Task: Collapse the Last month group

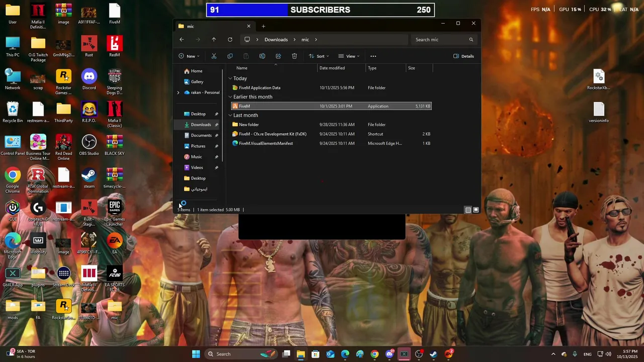Action: (230, 115)
